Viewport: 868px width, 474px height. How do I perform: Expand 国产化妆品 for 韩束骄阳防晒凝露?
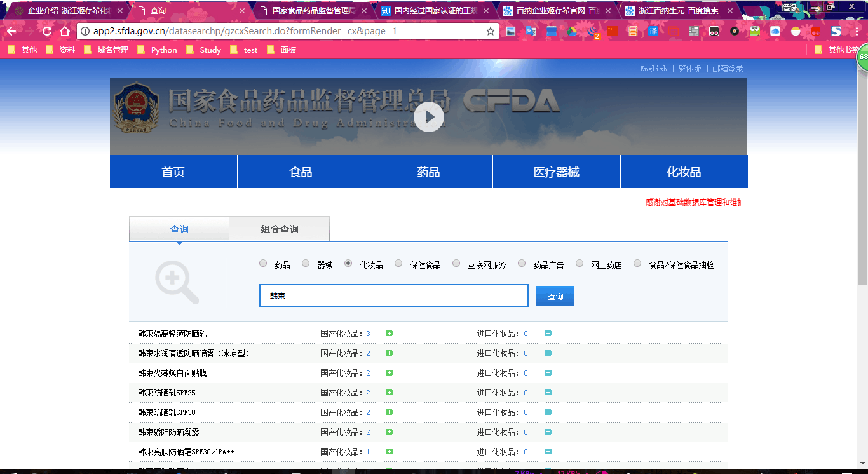[389, 432]
